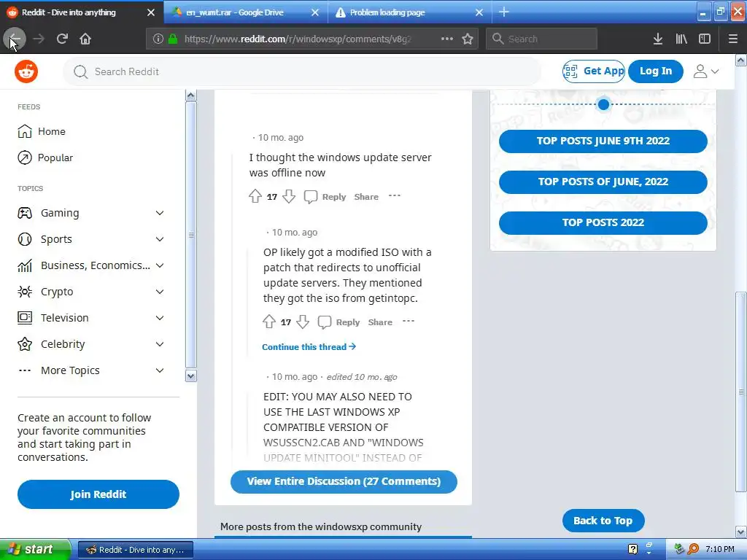Open more options on 'windows update server' comment
This screenshot has height=560, width=747.
[x=395, y=195]
